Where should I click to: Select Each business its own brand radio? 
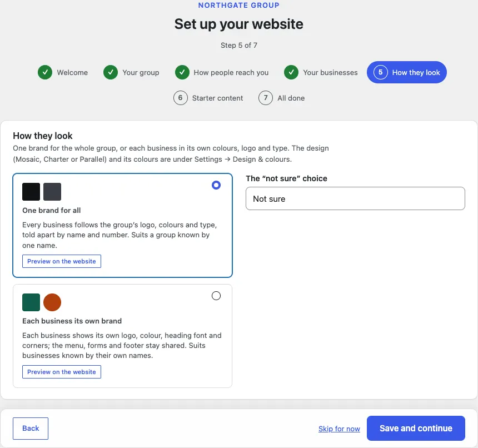click(x=216, y=296)
